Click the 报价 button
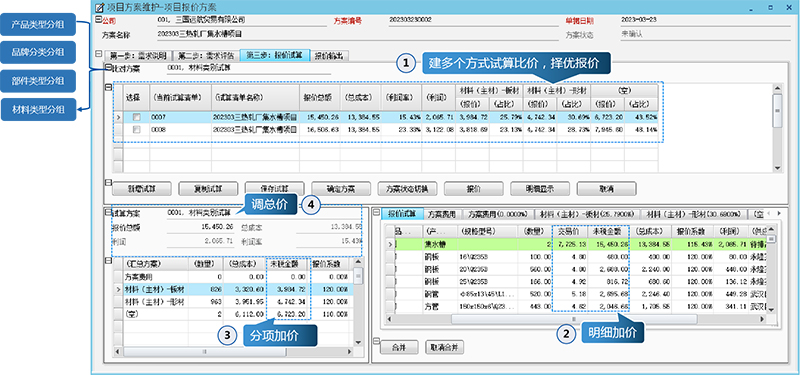This screenshot has height=375, width=800. click(473, 188)
